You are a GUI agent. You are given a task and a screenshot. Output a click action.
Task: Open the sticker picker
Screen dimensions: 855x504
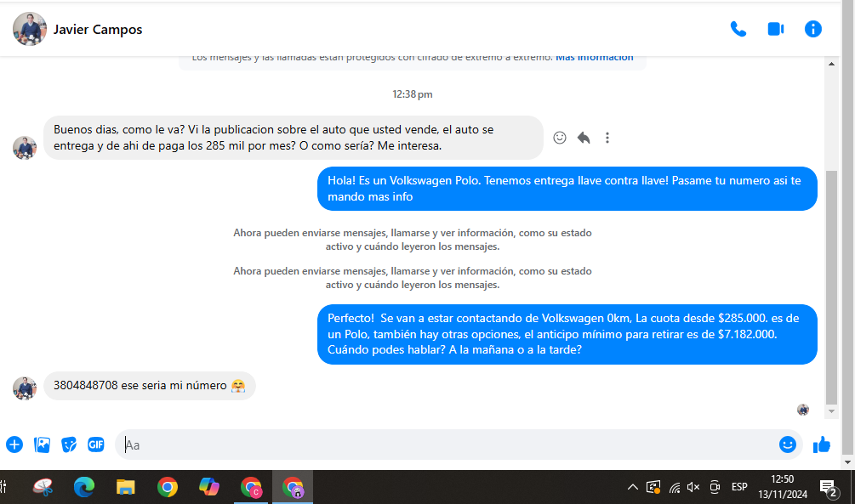[69, 445]
